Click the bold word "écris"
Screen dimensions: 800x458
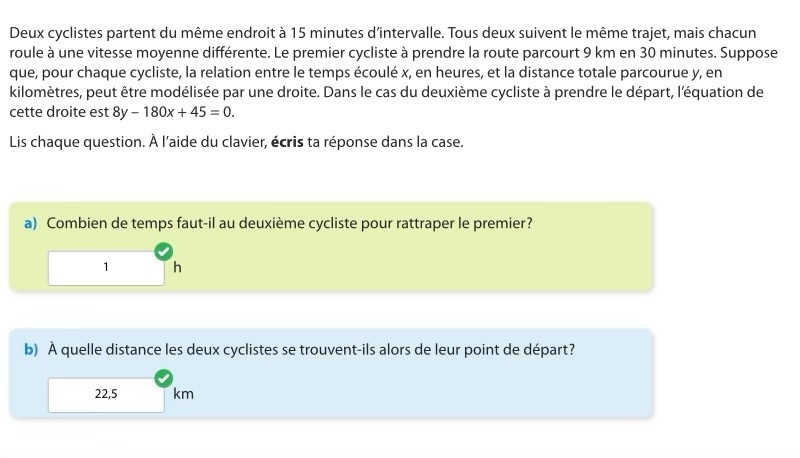[287, 142]
